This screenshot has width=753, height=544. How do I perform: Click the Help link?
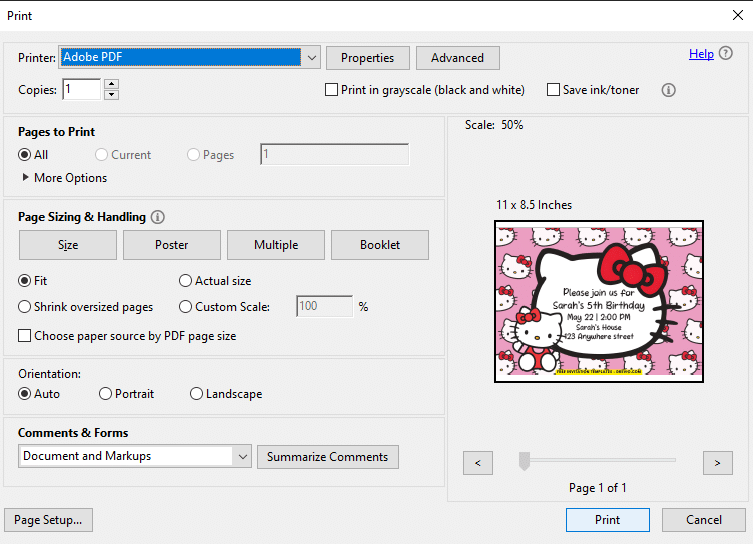coord(701,54)
